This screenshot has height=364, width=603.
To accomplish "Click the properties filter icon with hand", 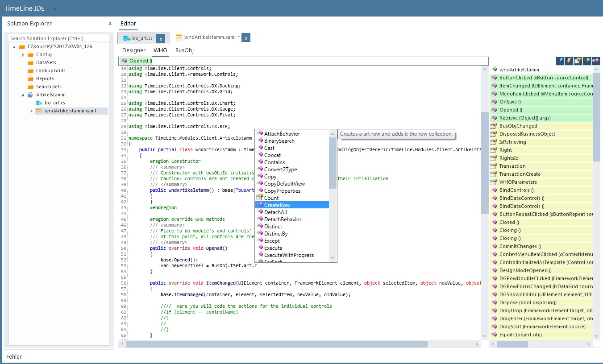I will pos(578,61).
